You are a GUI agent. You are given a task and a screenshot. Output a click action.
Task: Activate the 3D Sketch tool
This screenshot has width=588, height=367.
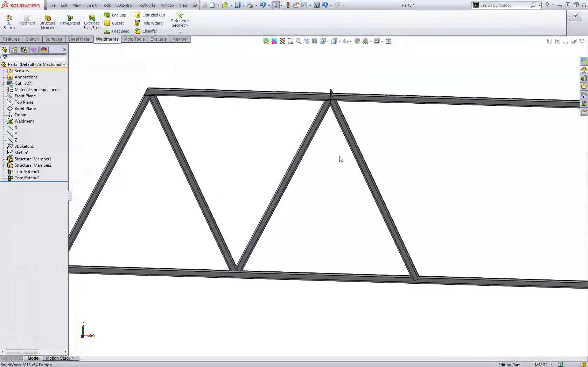click(9, 22)
